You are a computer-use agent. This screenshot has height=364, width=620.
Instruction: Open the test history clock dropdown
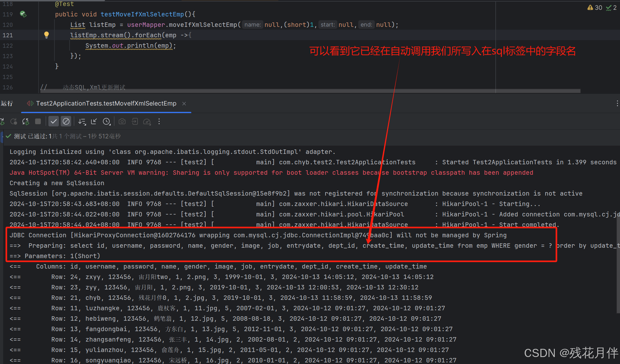pos(107,122)
